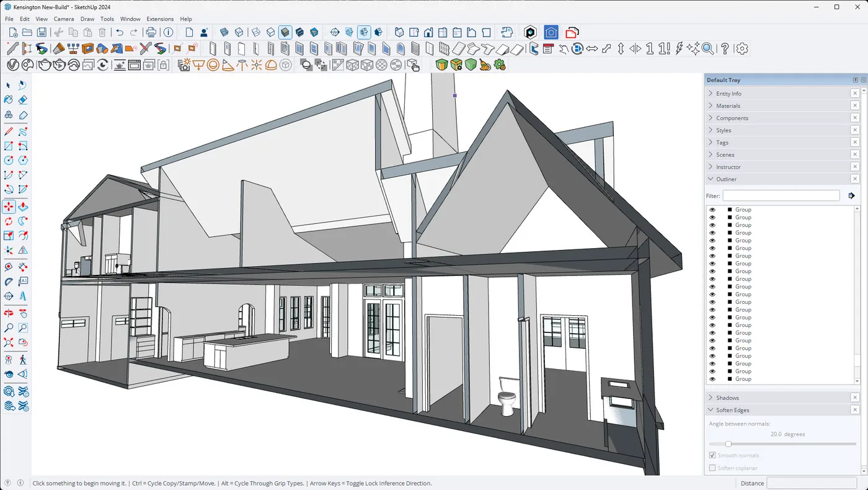The height and width of the screenshot is (490, 868).
Task: Activate the Walk tool
Action: point(23,359)
